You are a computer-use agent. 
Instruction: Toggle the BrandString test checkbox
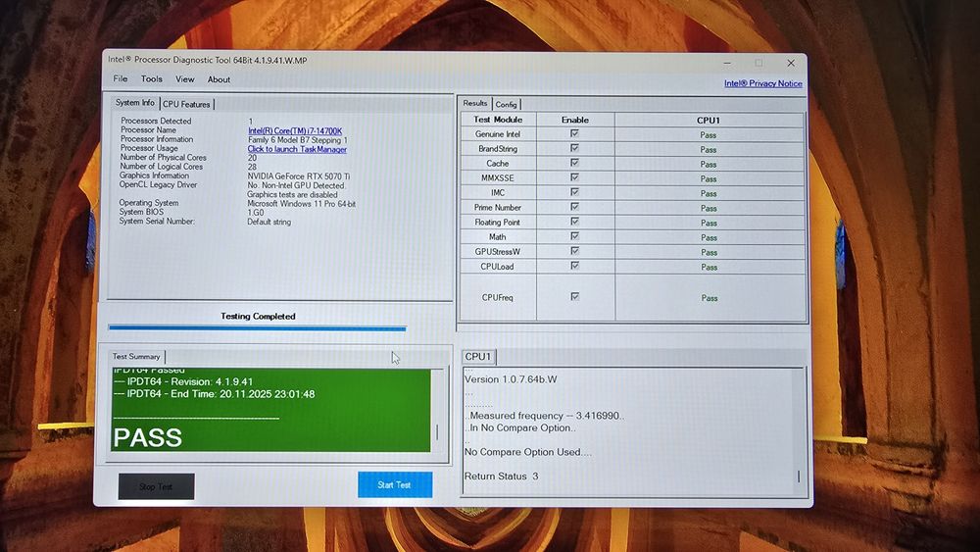tap(574, 147)
